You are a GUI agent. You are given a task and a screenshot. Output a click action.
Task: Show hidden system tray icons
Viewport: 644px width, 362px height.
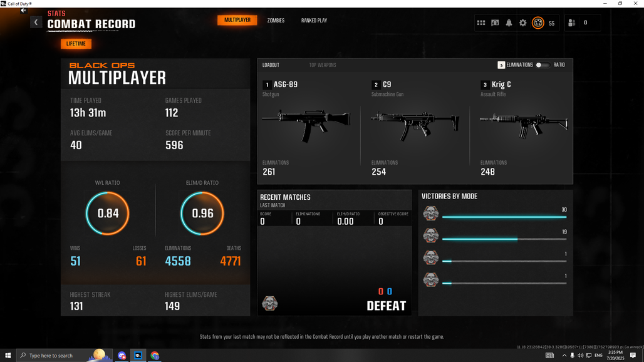(564, 356)
